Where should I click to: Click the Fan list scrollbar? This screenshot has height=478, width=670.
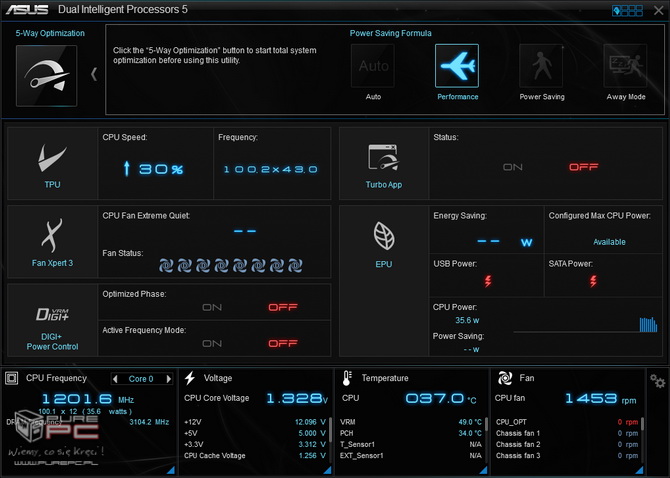click(642, 438)
